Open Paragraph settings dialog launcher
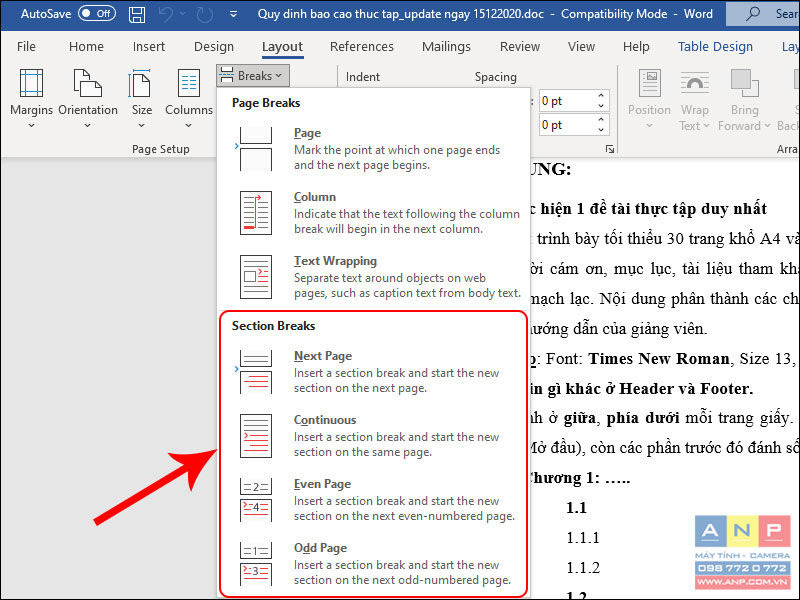Image resolution: width=800 pixels, height=600 pixels. (x=610, y=149)
